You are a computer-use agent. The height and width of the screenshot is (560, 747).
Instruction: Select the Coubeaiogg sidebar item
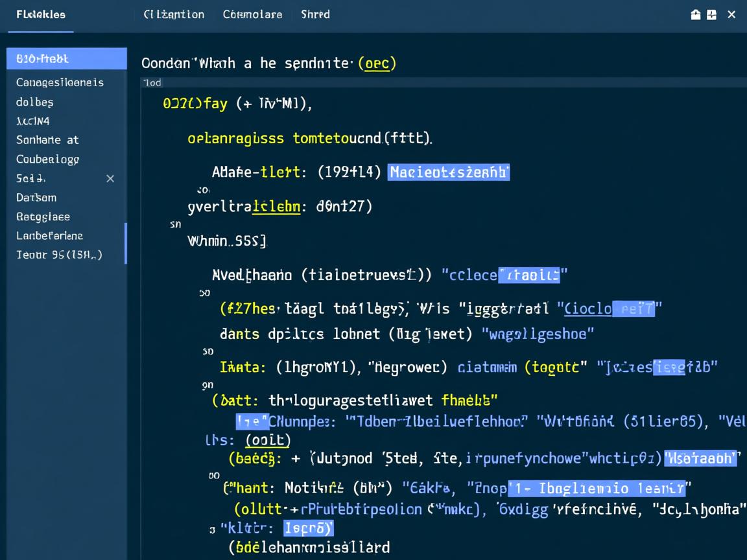[x=47, y=159]
